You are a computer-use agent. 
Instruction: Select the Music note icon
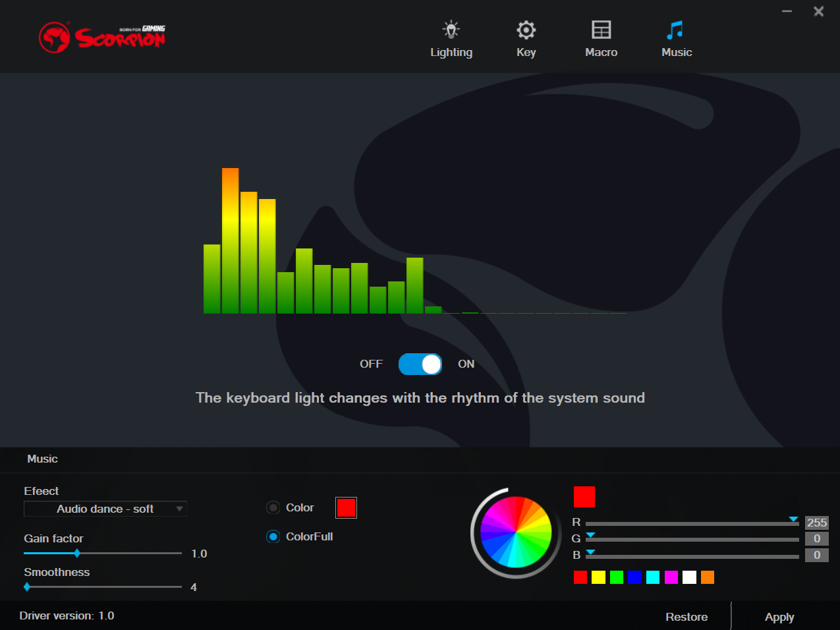(x=675, y=30)
